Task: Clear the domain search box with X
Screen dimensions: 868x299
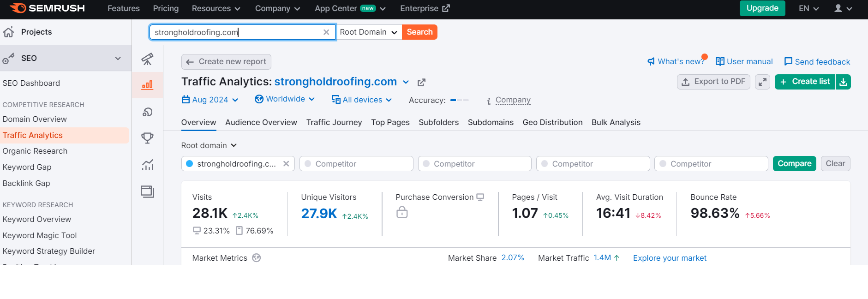Action: [326, 32]
